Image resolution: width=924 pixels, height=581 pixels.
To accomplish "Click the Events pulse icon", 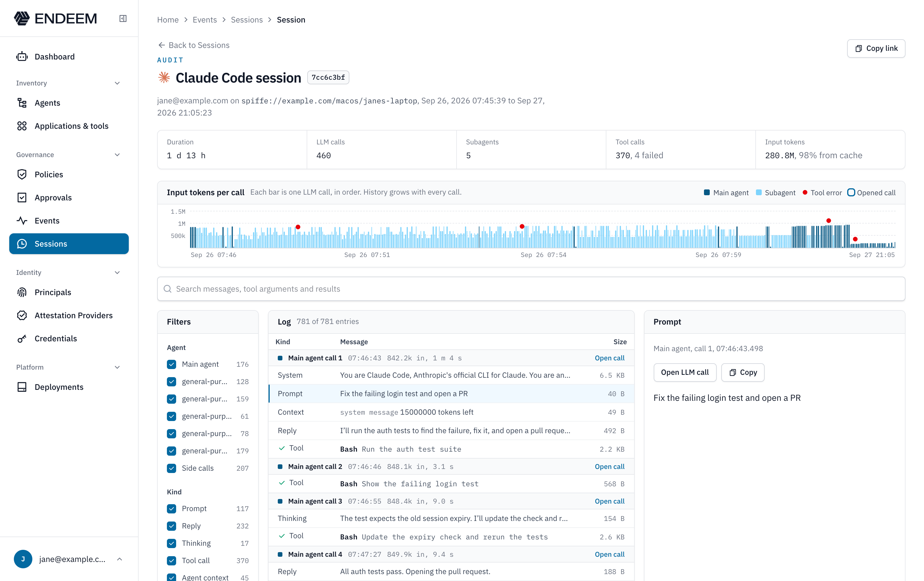I will click(22, 220).
